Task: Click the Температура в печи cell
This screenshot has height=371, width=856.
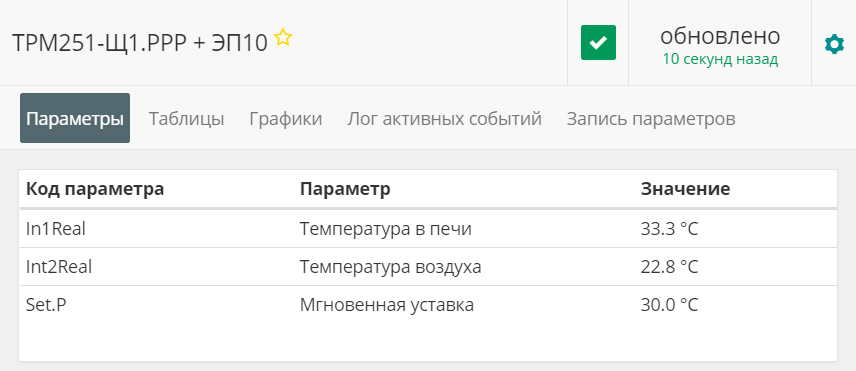Action: click(x=385, y=229)
